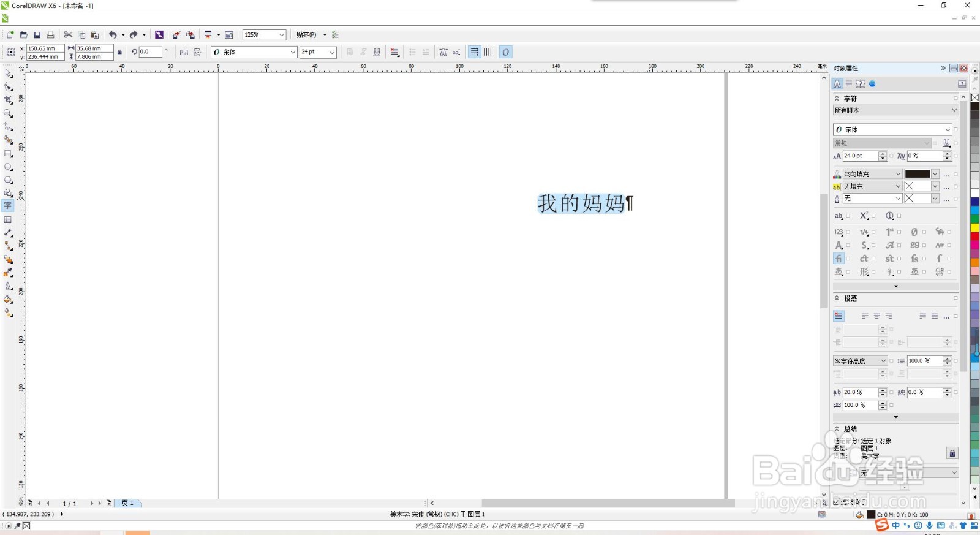Screen dimensions: 980x535
Task: Select the Freehand curve tool
Action: (8, 126)
